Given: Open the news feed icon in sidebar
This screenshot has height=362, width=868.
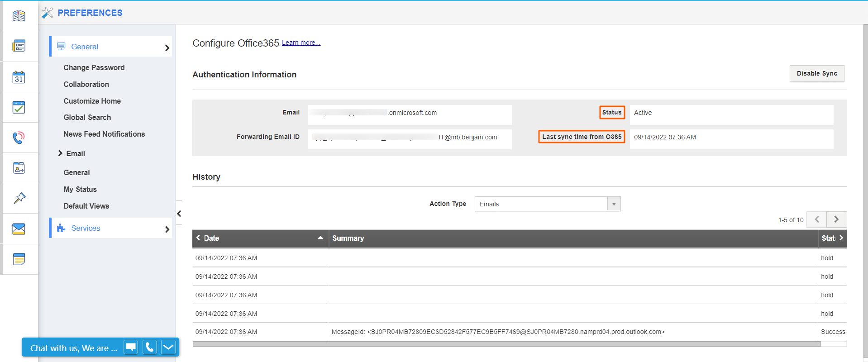Looking at the screenshot, I should pos(19,46).
